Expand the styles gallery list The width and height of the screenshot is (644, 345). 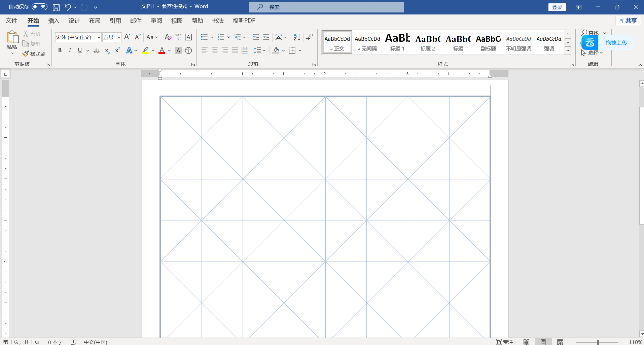point(568,50)
